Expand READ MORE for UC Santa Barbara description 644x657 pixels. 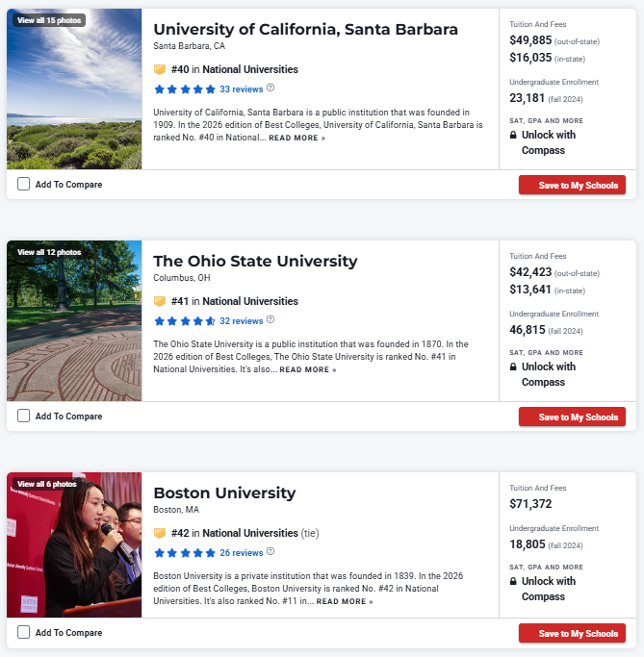[296, 138]
